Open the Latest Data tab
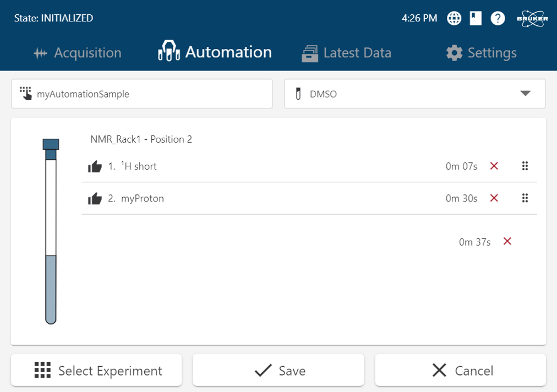The image size is (557, 392). pyautogui.click(x=346, y=53)
